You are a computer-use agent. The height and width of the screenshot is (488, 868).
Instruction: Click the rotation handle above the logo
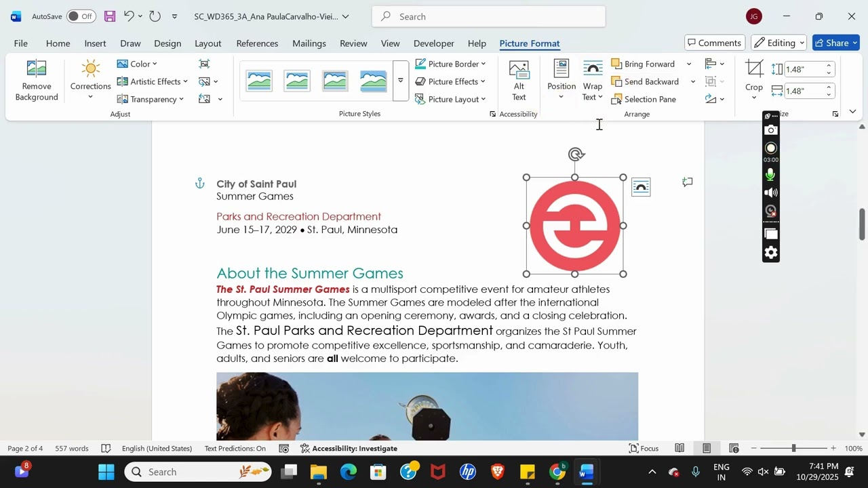tap(576, 155)
